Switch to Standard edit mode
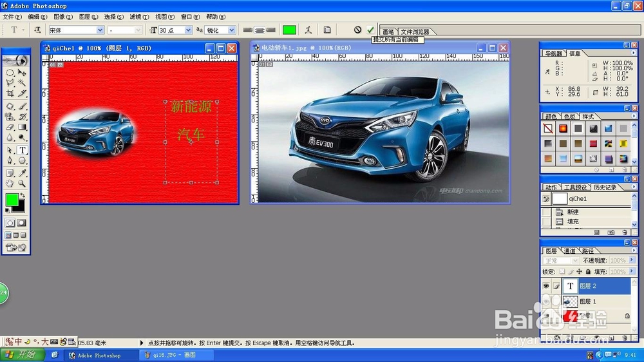Viewport: 644px width, 362px height. click(10, 223)
